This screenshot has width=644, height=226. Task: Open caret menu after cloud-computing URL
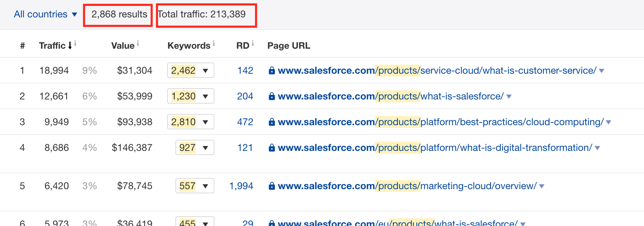tap(608, 122)
